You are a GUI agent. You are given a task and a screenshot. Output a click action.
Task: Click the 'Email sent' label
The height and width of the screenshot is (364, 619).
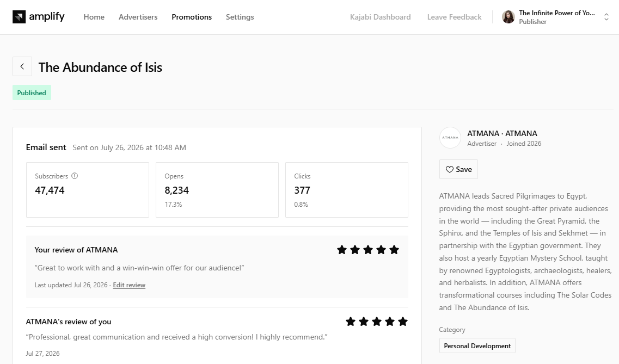point(46,147)
